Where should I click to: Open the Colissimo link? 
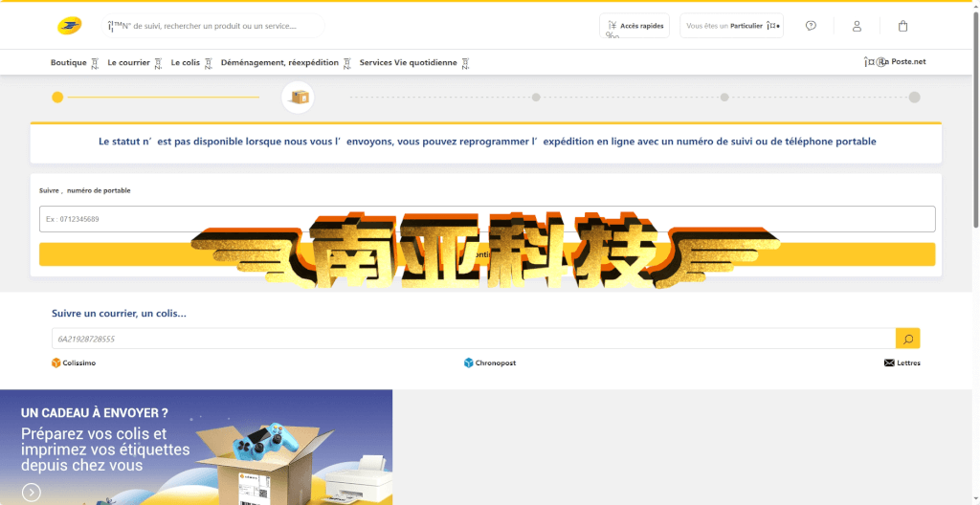(79, 363)
